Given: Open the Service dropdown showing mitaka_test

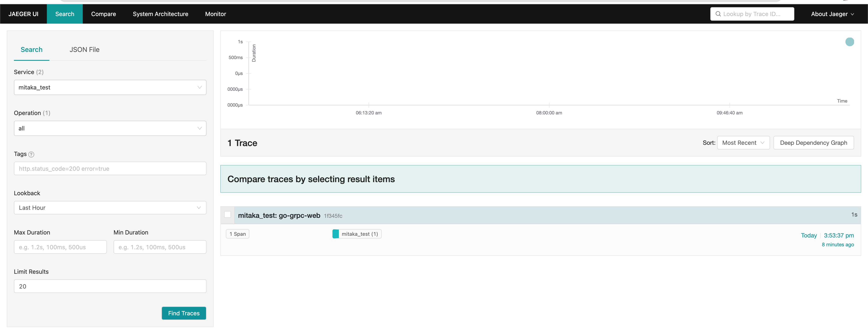Looking at the screenshot, I should 110,87.
